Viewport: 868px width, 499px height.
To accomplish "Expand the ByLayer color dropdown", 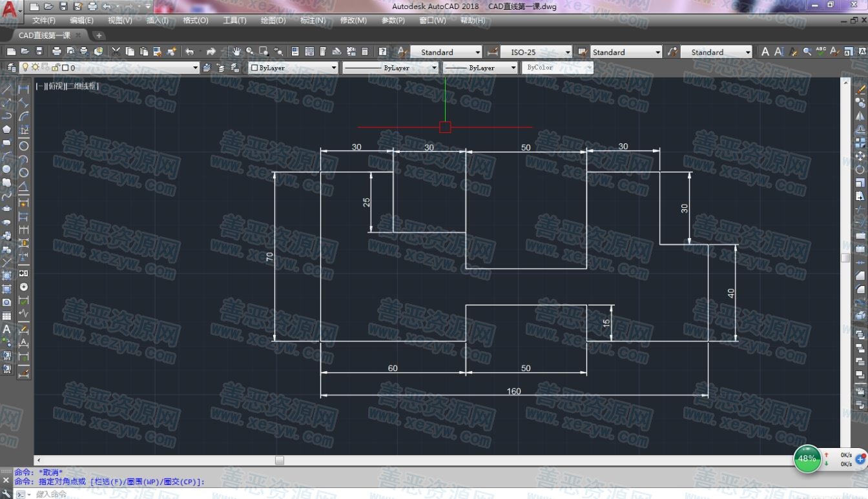I will [x=334, y=68].
